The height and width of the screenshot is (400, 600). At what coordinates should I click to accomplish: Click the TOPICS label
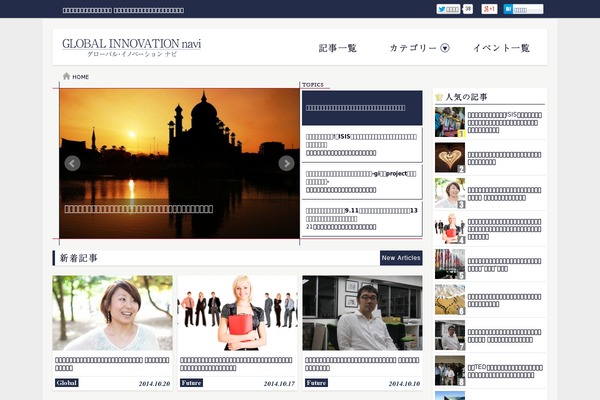pyautogui.click(x=313, y=85)
